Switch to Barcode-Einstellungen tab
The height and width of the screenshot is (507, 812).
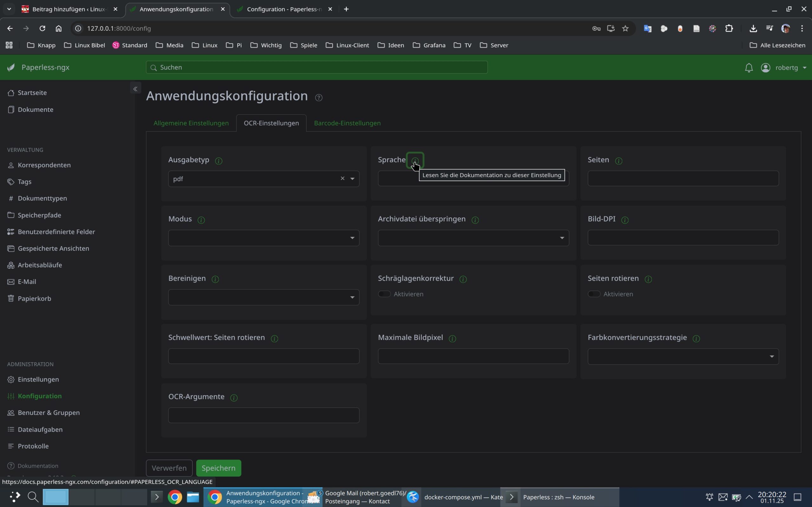point(347,123)
